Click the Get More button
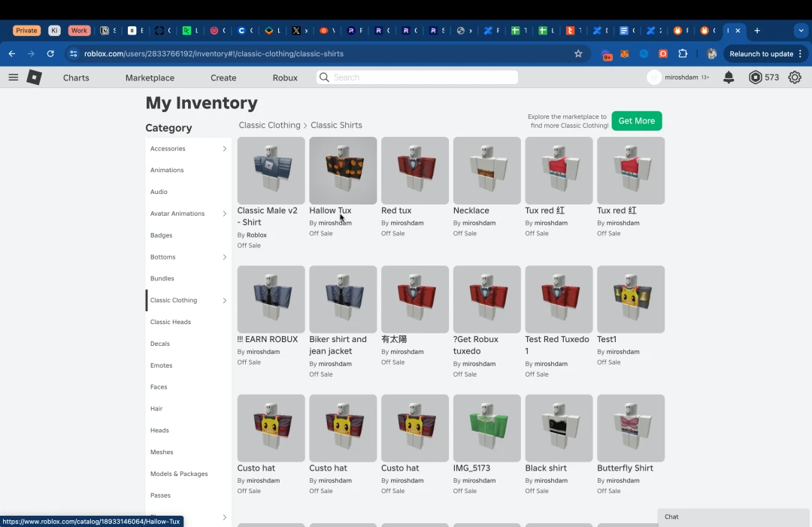This screenshot has height=527, width=812. tap(637, 120)
